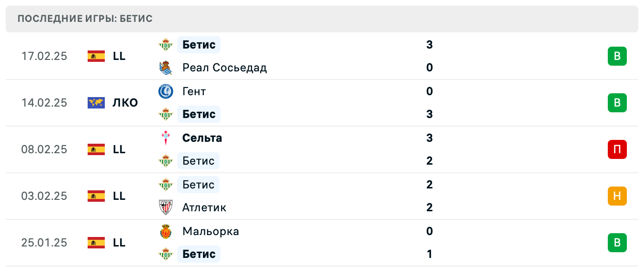Select the ЛКО competition label
644x276 pixels.
[125, 102]
